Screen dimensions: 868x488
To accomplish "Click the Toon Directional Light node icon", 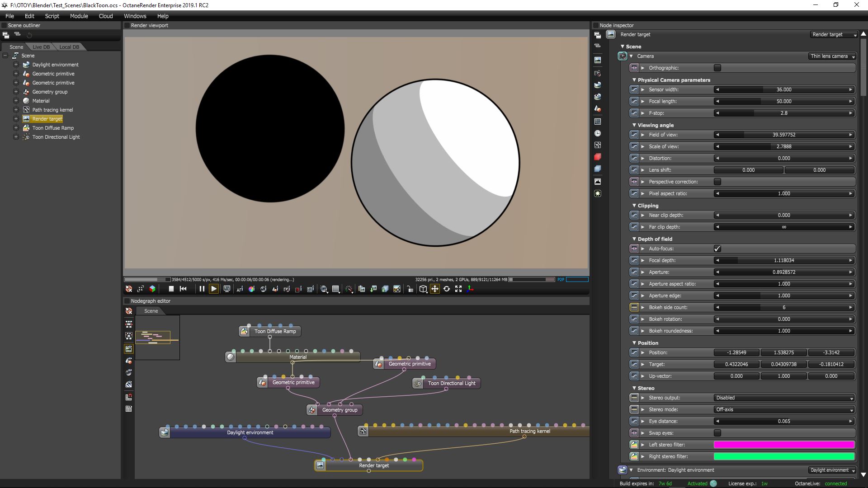I will click(x=418, y=383).
